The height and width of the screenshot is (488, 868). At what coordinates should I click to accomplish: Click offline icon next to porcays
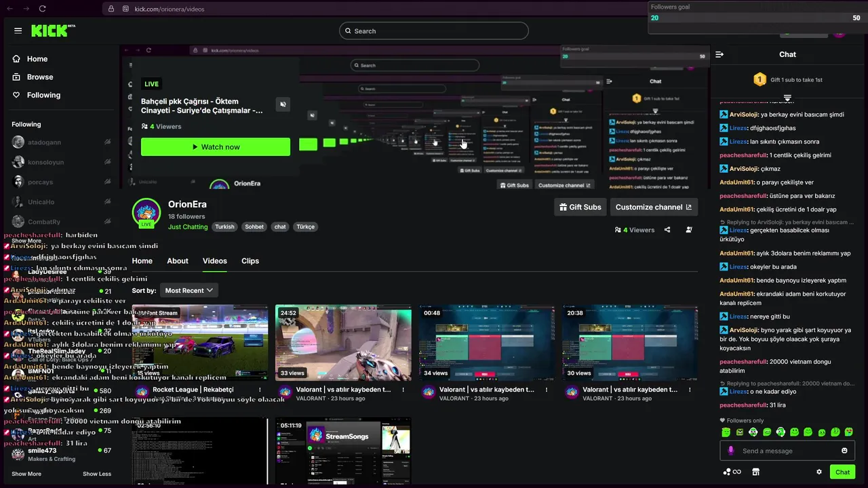point(107,182)
